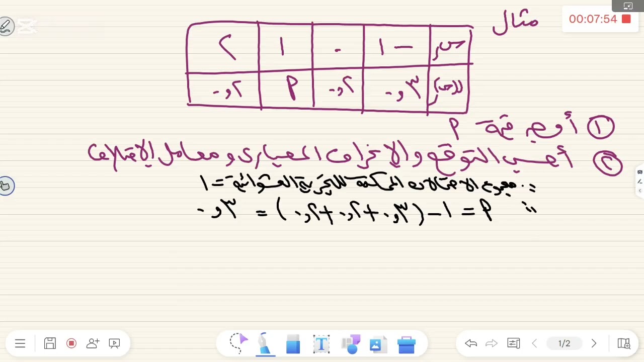Open the shapes and sticky notes tool

tap(351, 344)
